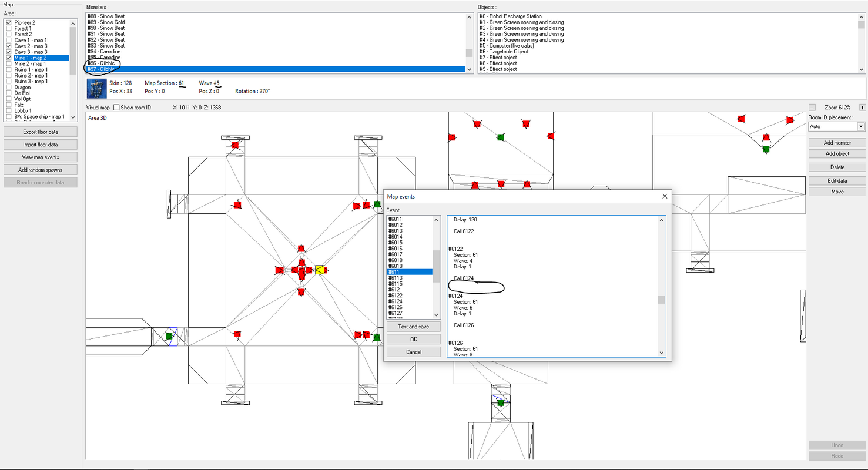Select Mine 1 - map 2 in the area list
The height and width of the screenshot is (470, 868).
click(x=30, y=58)
